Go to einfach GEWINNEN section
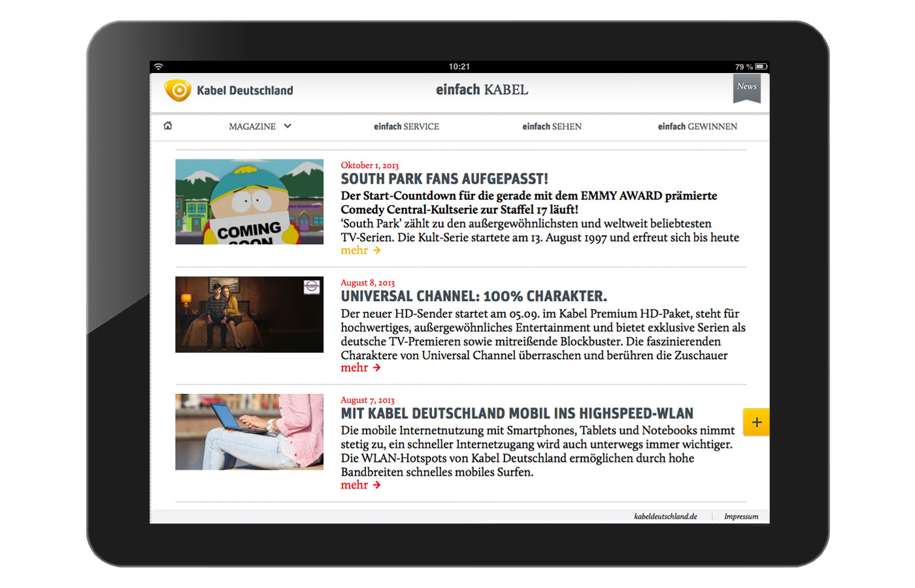Viewport: 915px width, 588px height. 697,126
